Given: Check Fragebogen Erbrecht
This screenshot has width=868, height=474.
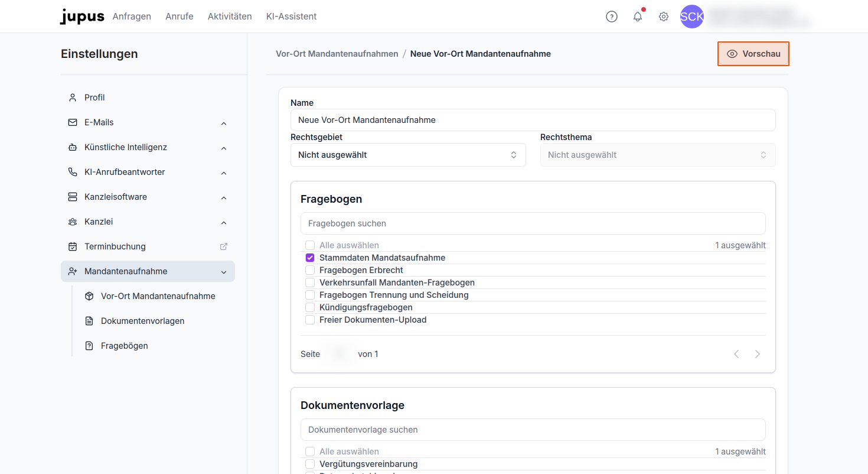Looking at the screenshot, I should point(310,270).
